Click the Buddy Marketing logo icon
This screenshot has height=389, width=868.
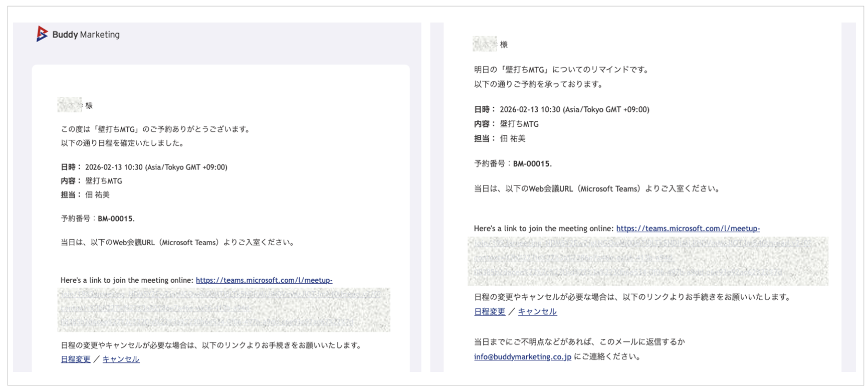coord(42,34)
